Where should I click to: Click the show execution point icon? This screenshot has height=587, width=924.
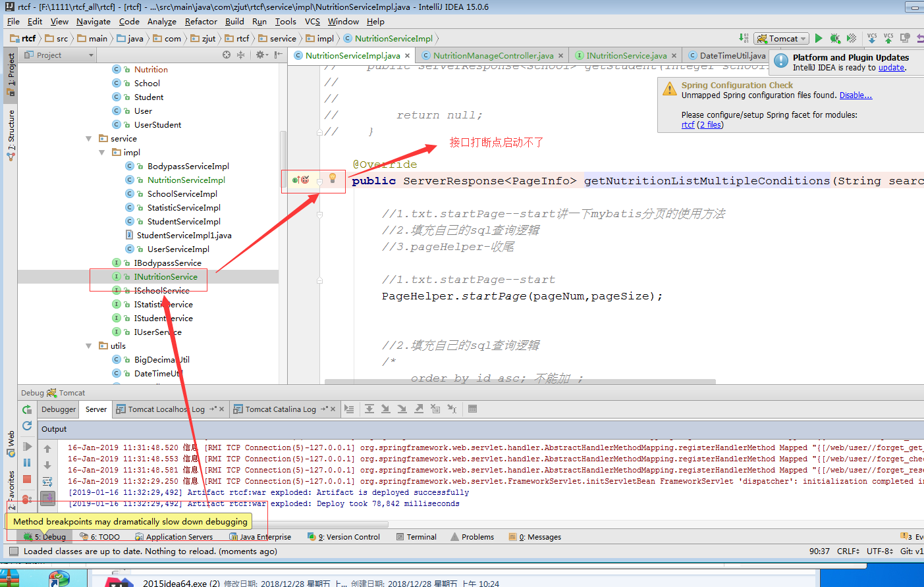point(350,409)
